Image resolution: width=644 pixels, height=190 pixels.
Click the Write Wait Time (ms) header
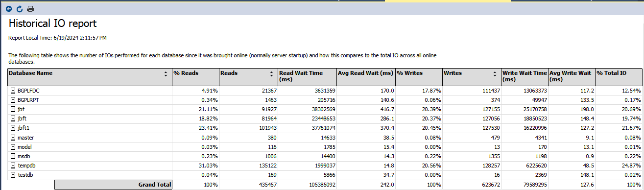pos(525,77)
